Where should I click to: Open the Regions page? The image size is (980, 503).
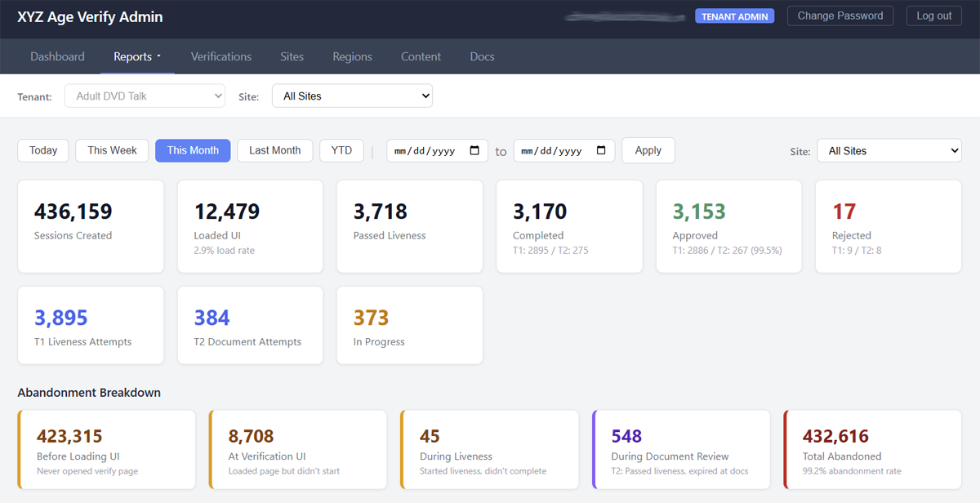352,56
